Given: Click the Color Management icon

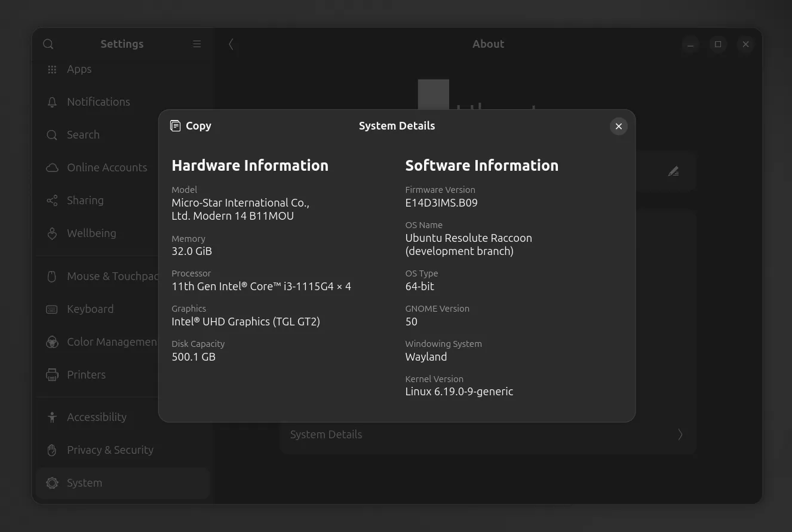Looking at the screenshot, I should coord(52,342).
